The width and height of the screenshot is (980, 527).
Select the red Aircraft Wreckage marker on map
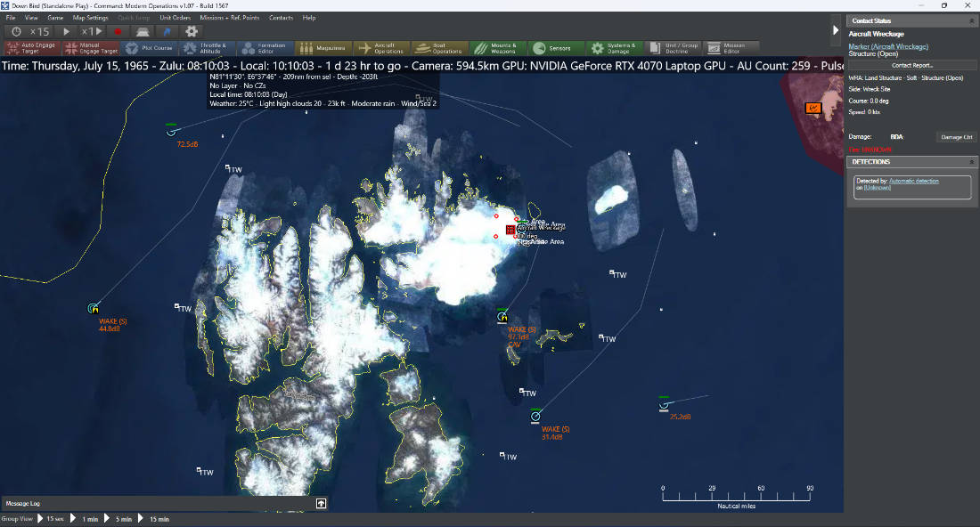[510, 229]
